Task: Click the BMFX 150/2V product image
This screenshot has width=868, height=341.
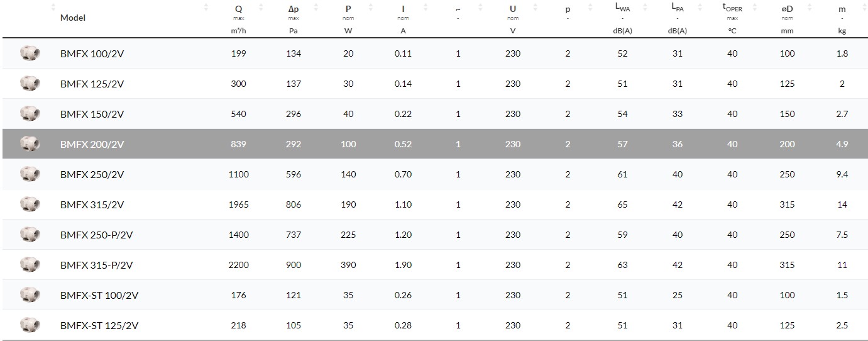Action: pos(30,114)
